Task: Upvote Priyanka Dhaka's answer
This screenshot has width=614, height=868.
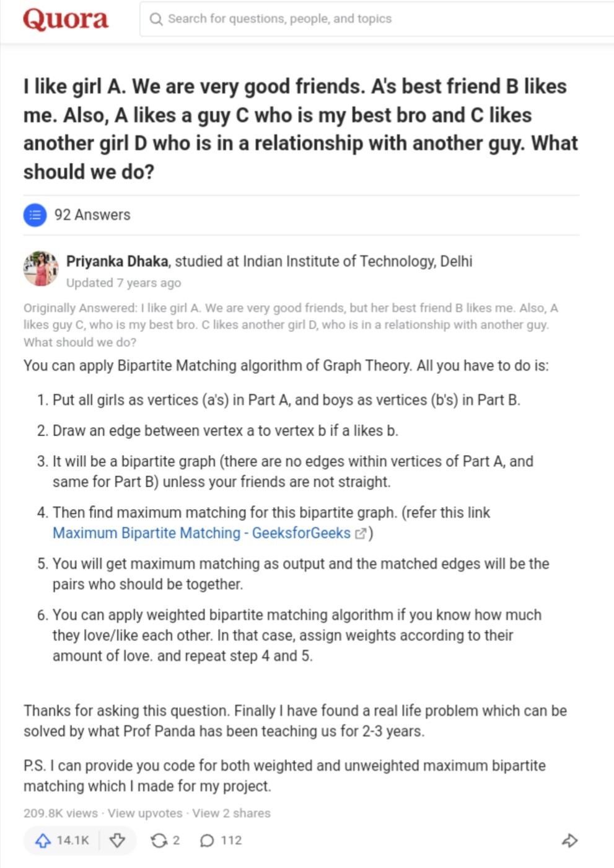Action: [43, 841]
